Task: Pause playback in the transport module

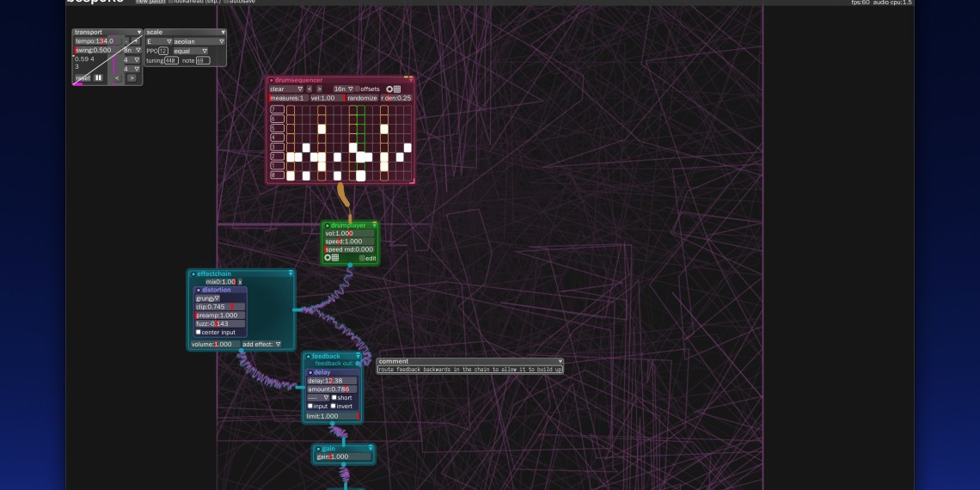Action: coord(99,78)
